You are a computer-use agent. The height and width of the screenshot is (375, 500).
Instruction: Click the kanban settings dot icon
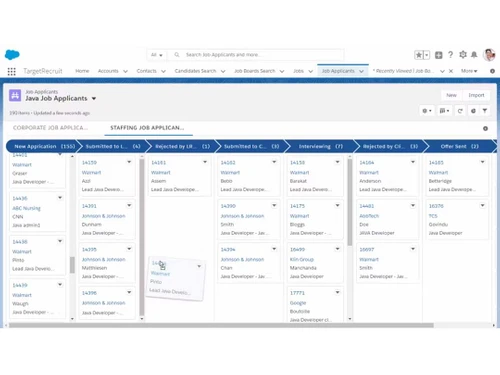(x=485, y=128)
